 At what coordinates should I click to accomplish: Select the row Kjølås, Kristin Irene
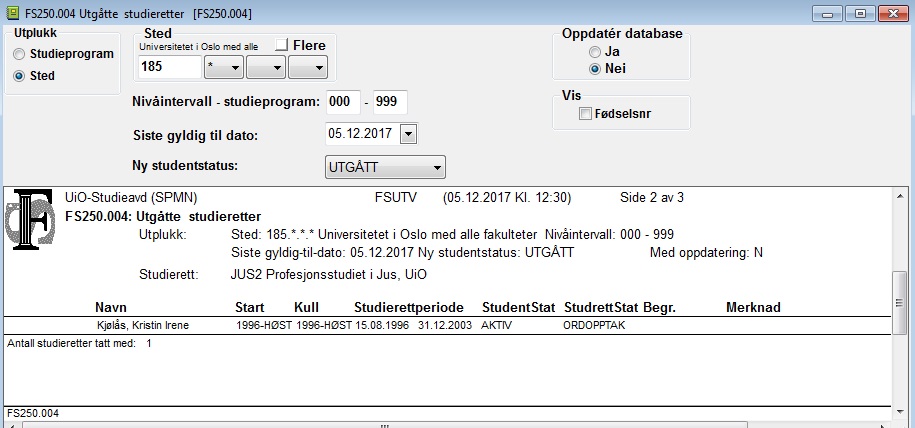click(448, 325)
